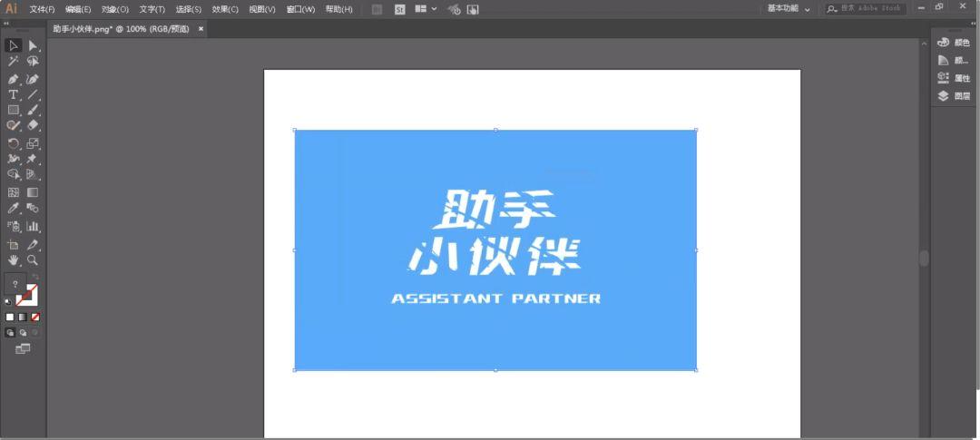This screenshot has height=440, width=980.
Task: Open the 对象(O) menu
Action: [115, 9]
